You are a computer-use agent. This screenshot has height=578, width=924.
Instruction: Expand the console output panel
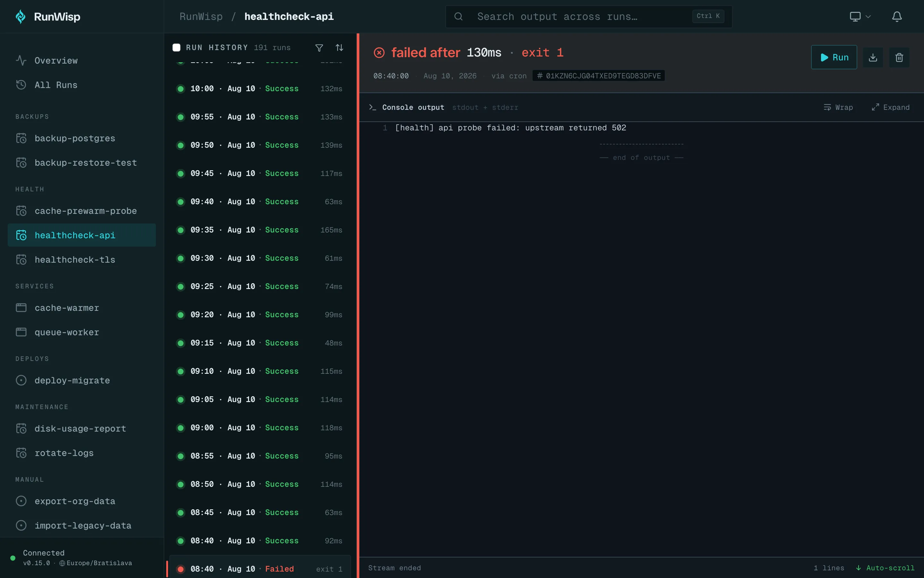pyautogui.click(x=890, y=108)
